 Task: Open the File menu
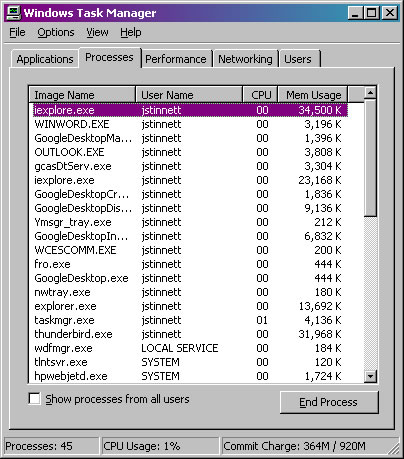point(17,32)
